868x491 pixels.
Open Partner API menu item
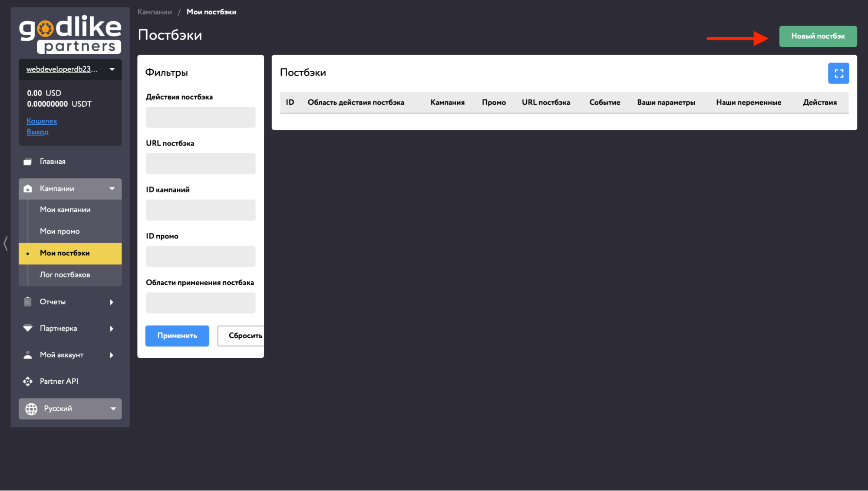tap(59, 381)
